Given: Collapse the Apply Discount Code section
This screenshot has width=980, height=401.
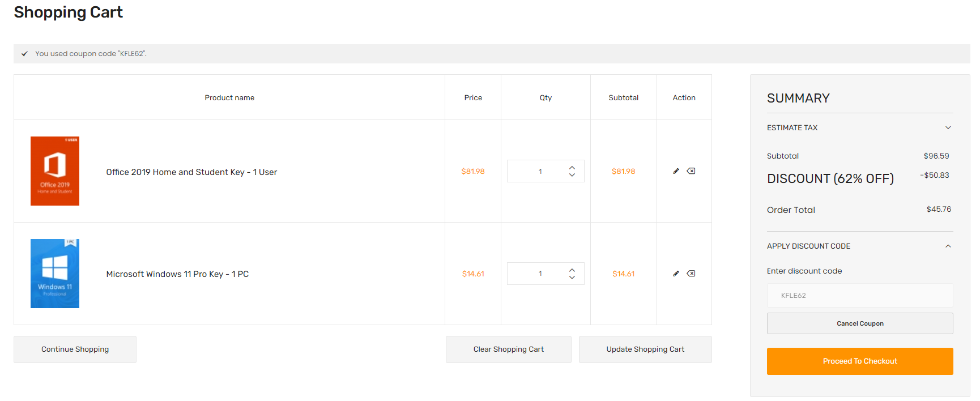Looking at the screenshot, I should 948,246.
